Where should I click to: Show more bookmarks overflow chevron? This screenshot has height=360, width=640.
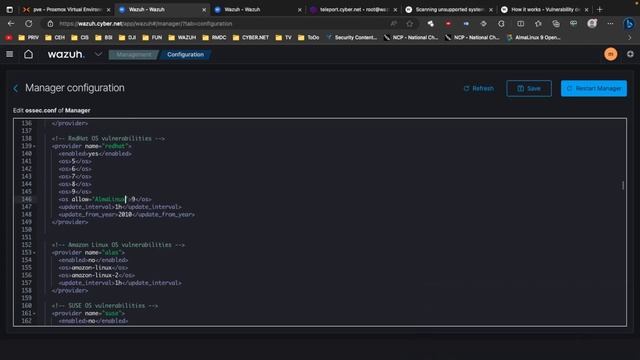pyautogui.click(x=630, y=38)
